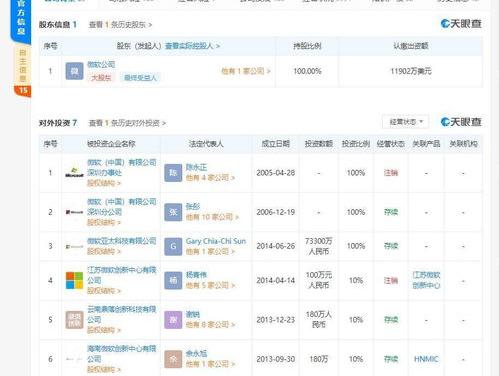The height and width of the screenshot is (376, 499).
Task: Expand 股权结构 in investment row 6
Action: tap(104, 370)
